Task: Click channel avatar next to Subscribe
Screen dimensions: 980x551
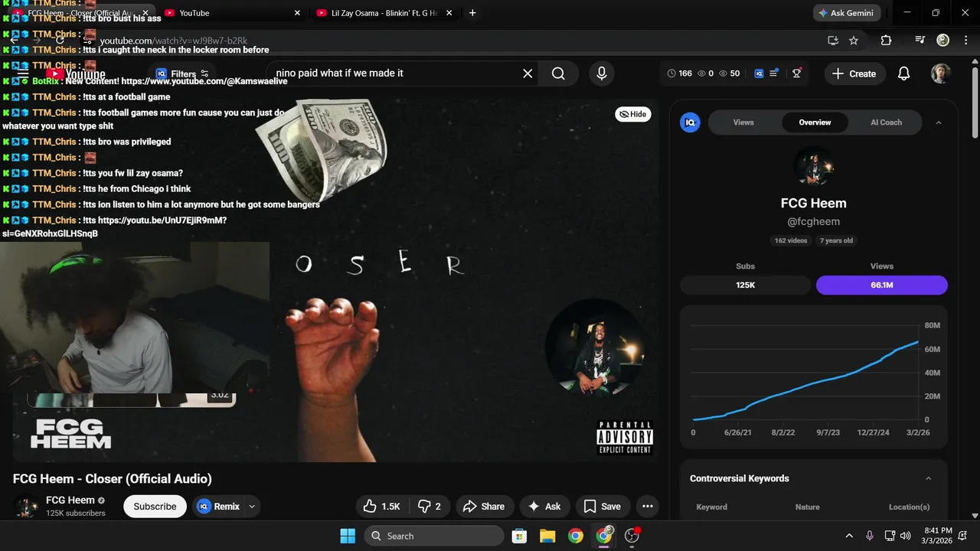Action: (27, 507)
